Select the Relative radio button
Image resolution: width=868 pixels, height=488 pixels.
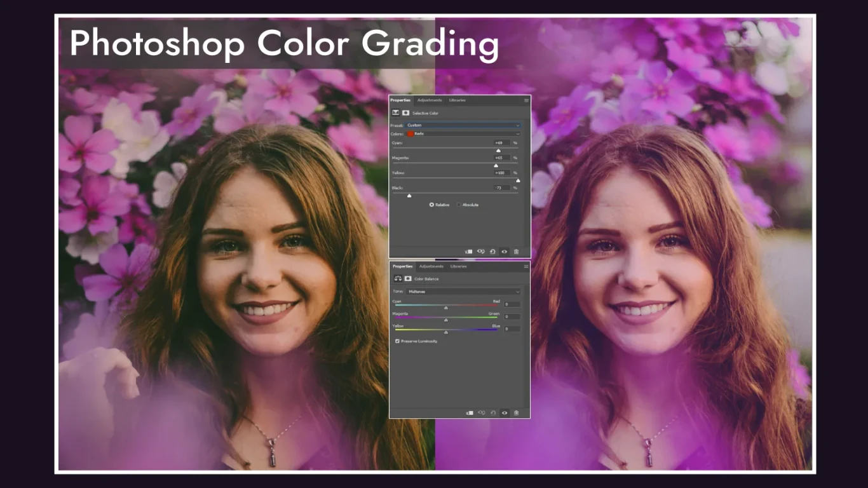tap(431, 205)
